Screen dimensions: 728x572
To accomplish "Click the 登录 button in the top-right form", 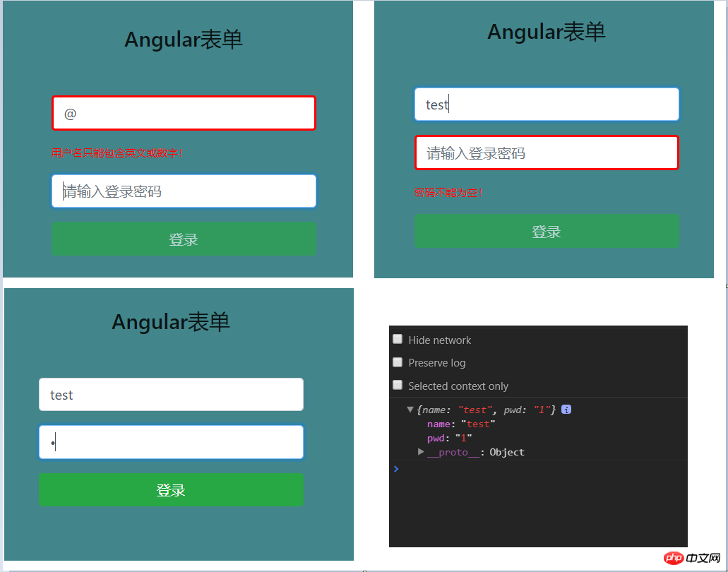I will click(546, 232).
